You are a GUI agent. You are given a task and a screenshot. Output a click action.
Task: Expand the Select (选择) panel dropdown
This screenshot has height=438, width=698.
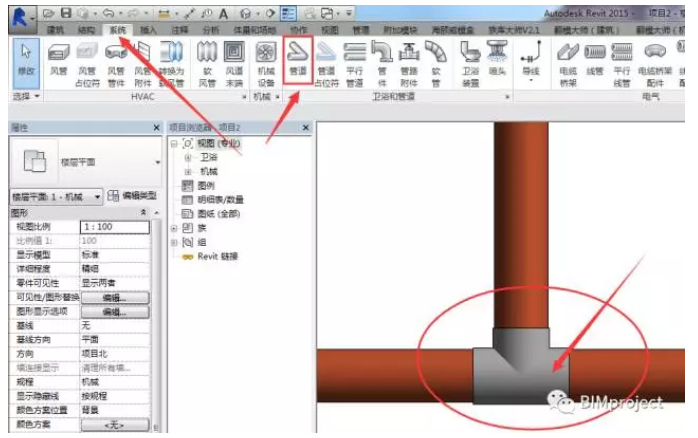tap(26, 96)
